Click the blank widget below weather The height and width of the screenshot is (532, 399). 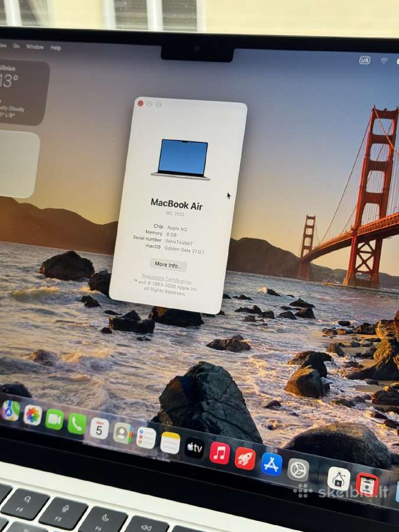click(x=19, y=164)
